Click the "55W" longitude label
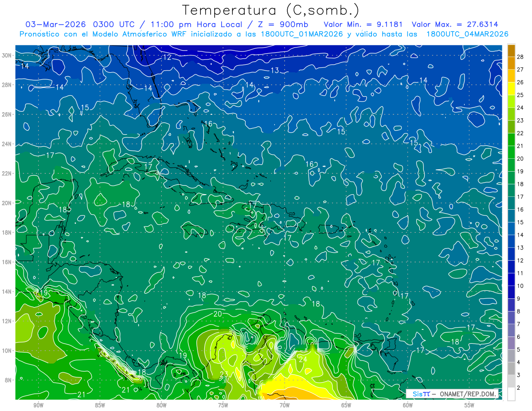The height and width of the screenshot is (411, 532). [469, 405]
